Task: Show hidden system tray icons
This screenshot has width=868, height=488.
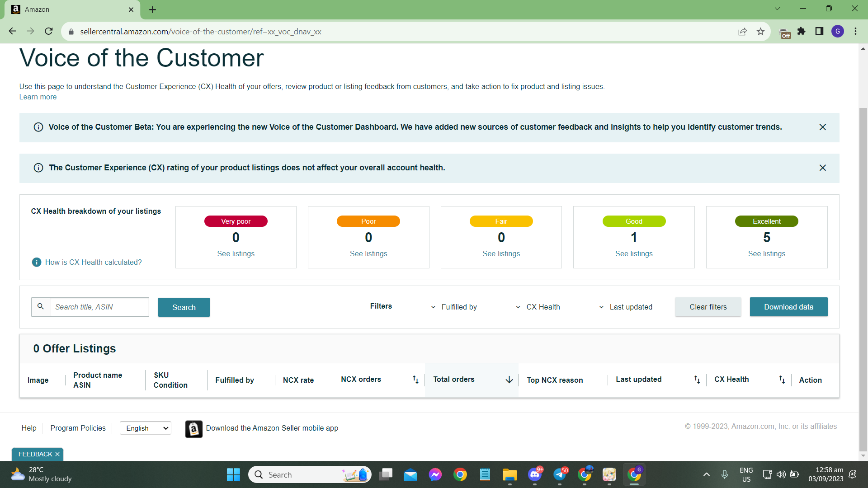Action: 707,474
